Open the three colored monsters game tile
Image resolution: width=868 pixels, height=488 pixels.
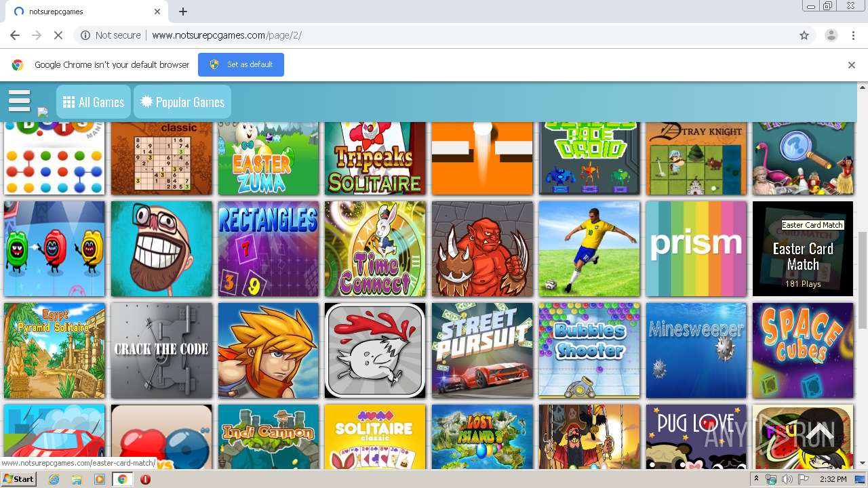(x=54, y=249)
